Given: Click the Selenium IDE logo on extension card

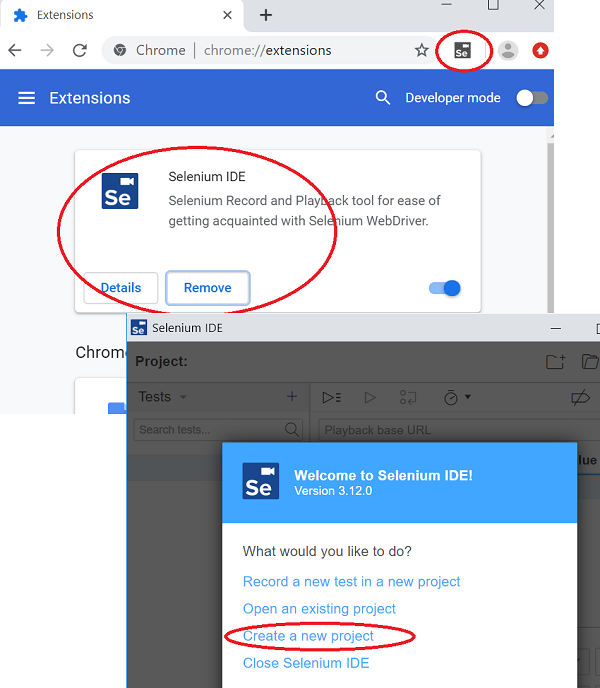Looking at the screenshot, I should (x=120, y=191).
